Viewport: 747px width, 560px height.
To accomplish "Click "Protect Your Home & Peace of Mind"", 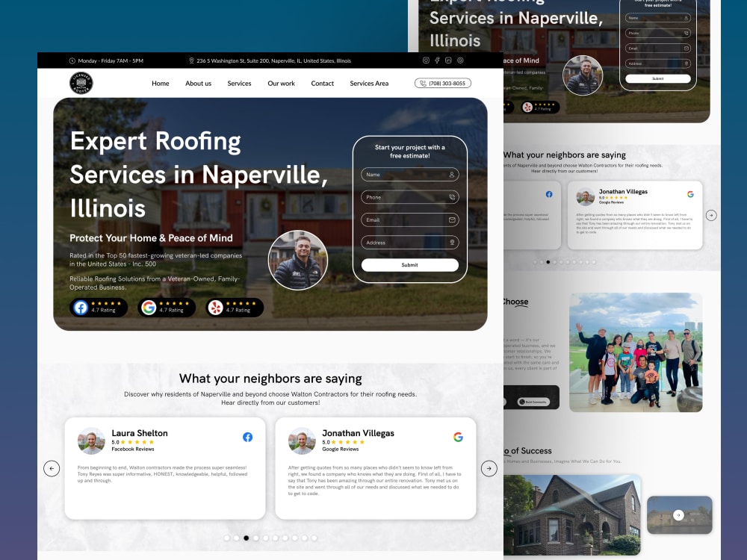I will pyautogui.click(x=151, y=238).
